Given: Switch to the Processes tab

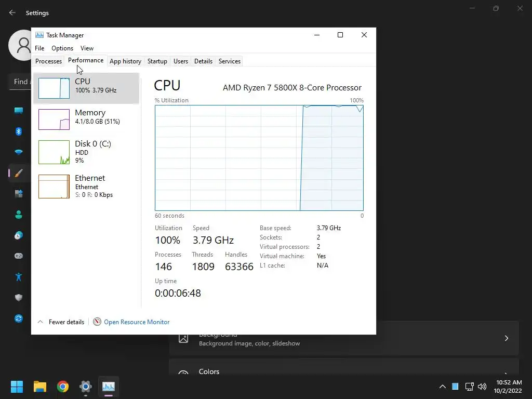Looking at the screenshot, I should tap(48, 61).
